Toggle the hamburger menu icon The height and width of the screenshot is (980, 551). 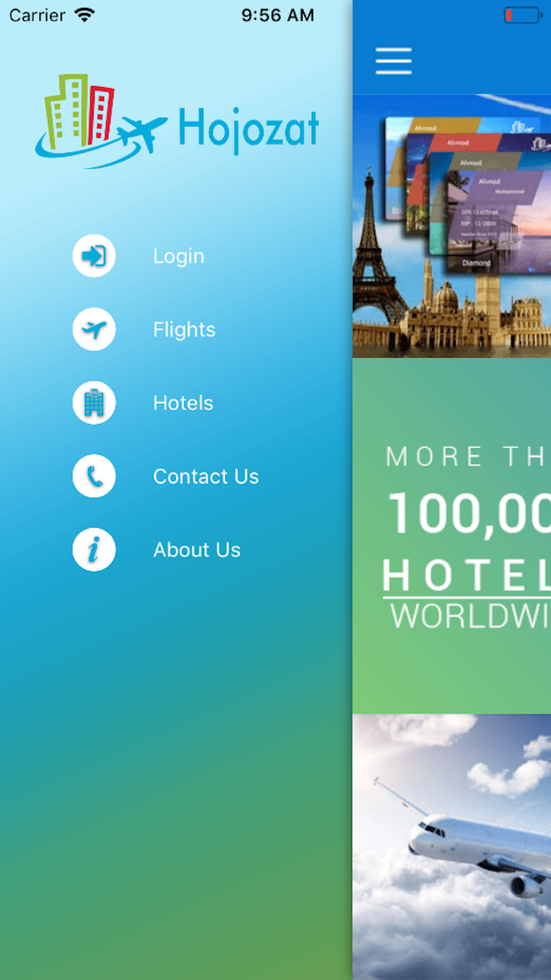point(393,61)
